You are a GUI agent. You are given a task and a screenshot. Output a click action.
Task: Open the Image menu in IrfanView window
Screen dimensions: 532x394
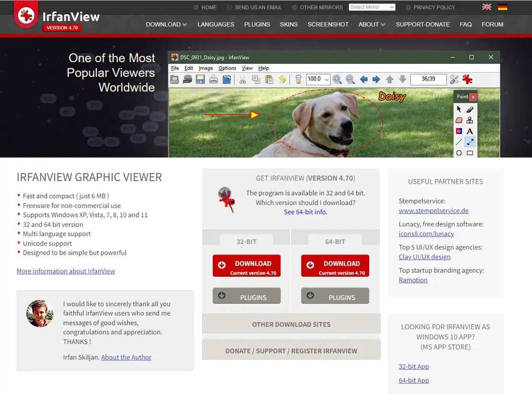tap(206, 68)
